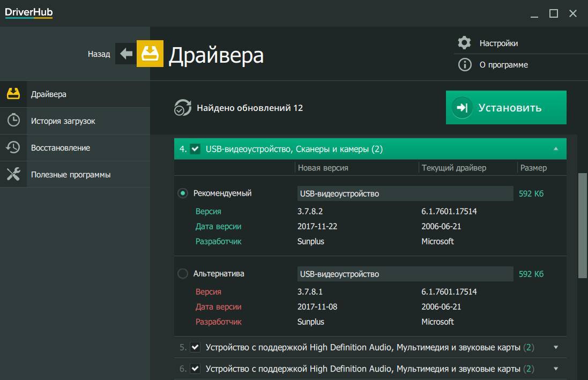Expand item 5 High Definition Audio arrow
This screenshot has width=588, height=380.
(x=556, y=347)
